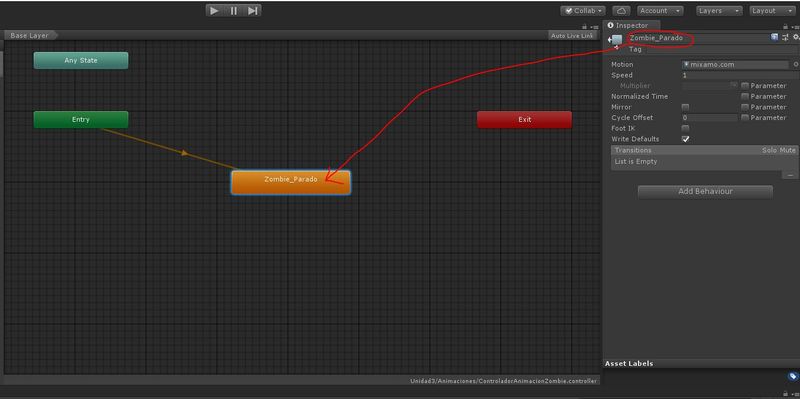The width and height of the screenshot is (800, 399).
Task: Click the Transitions list header
Action: tap(705, 151)
